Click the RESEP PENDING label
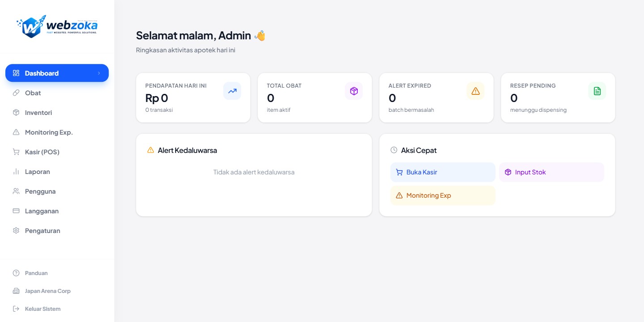Image resolution: width=644 pixels, height=322 pixels. click(533, 85)
